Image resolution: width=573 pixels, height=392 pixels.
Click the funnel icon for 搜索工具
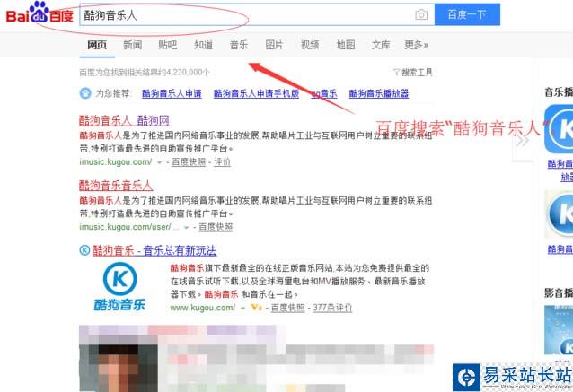pos(396,73)
